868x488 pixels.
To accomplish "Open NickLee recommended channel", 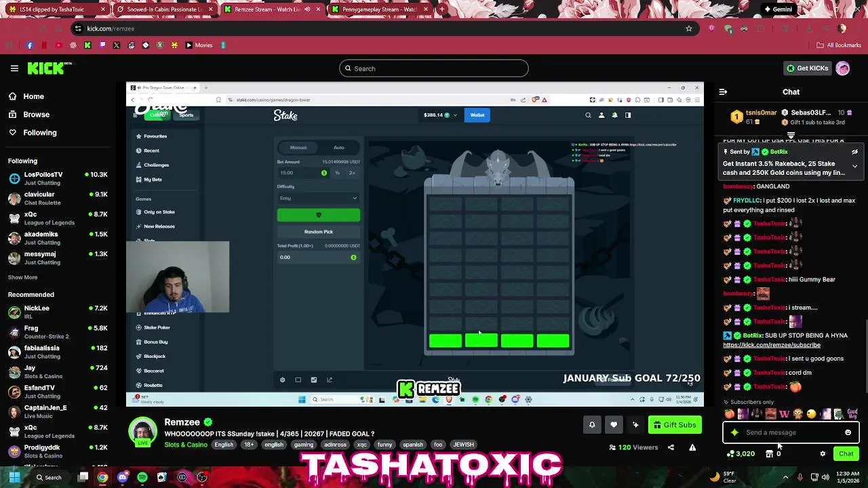I will 58,312.
